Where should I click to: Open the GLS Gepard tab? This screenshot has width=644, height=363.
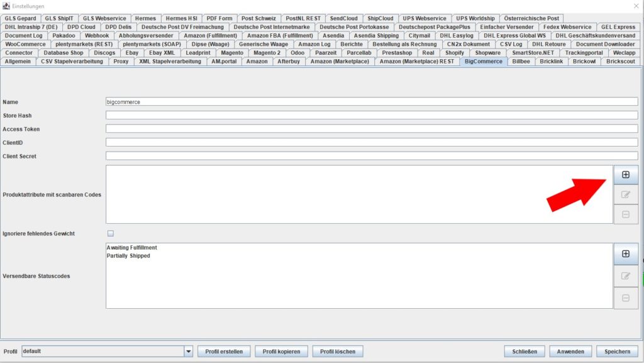[x=21, y=18]
